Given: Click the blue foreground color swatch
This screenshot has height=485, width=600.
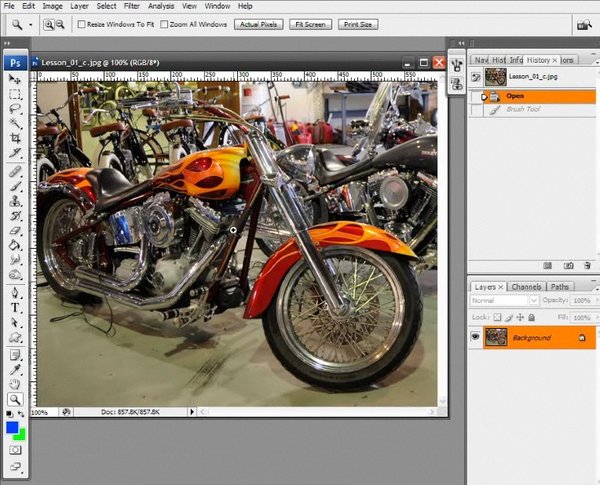Looking at the screenshot, I should [11, 428].
